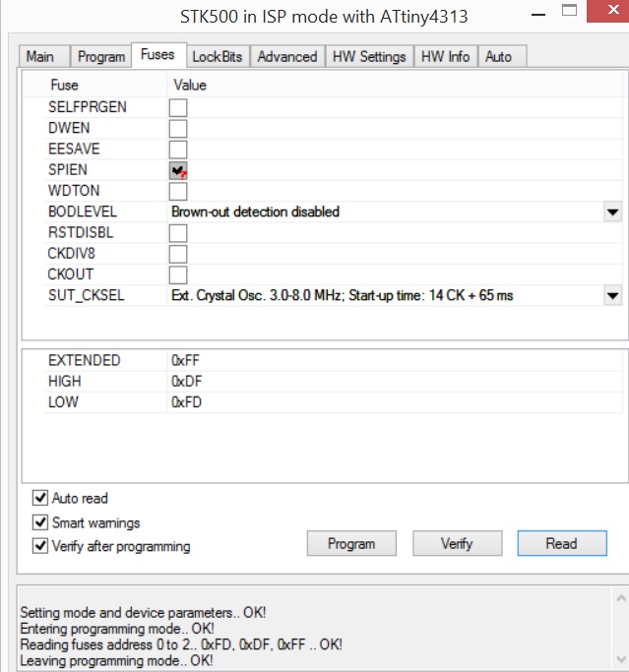
Task: Open the LockBits tab
Action: 218,56
